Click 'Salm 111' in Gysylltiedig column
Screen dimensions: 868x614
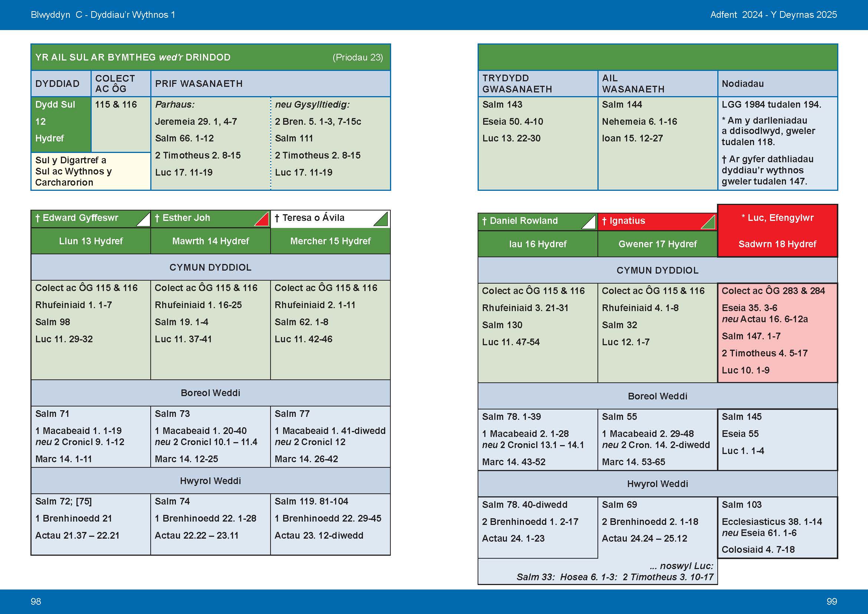pyautogui.click(x=294, y=138)
